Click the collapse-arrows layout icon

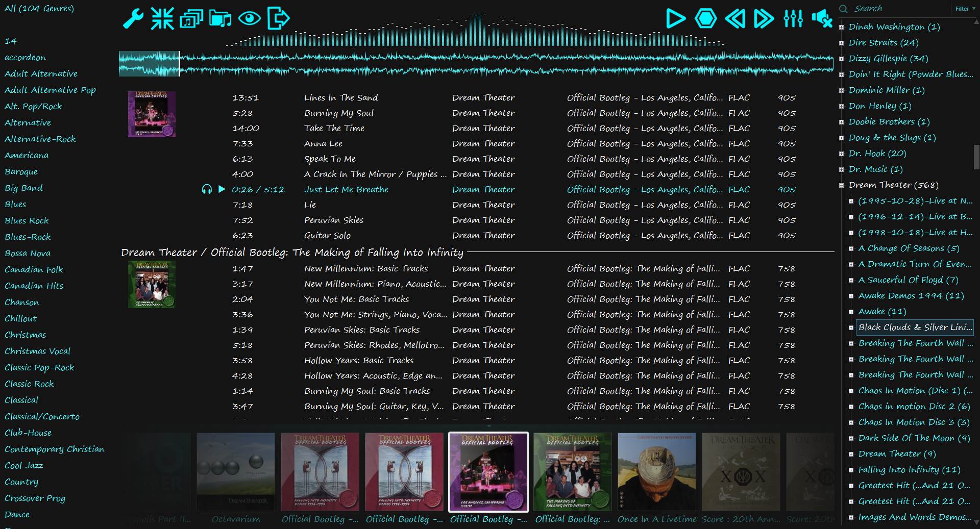tap(162, 19)
